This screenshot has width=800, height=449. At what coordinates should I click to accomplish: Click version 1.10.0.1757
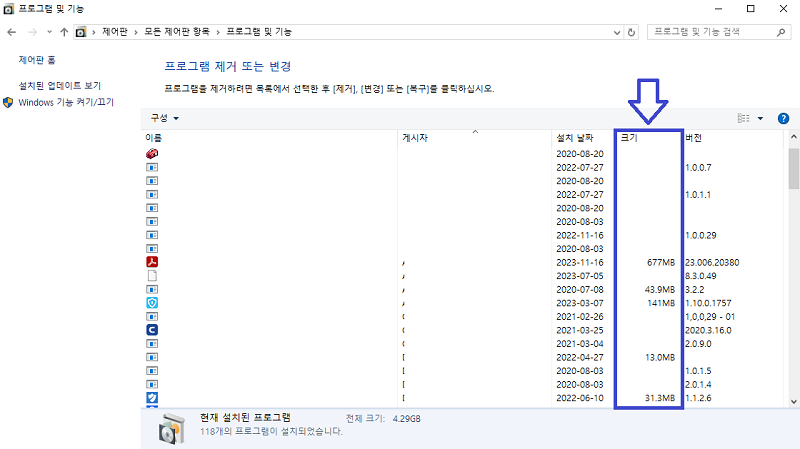[x=708, y=303]
